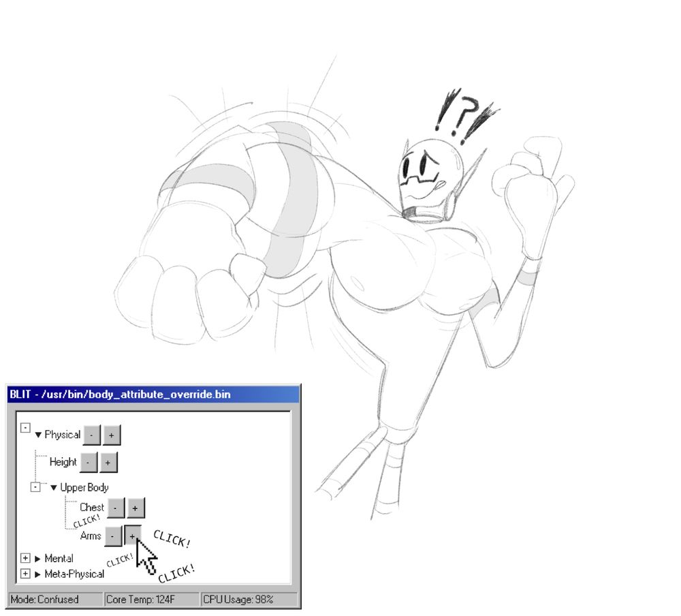The image size is (681, 616).
Task: Collapse the Upper Body node box
Action: [35, 487]
